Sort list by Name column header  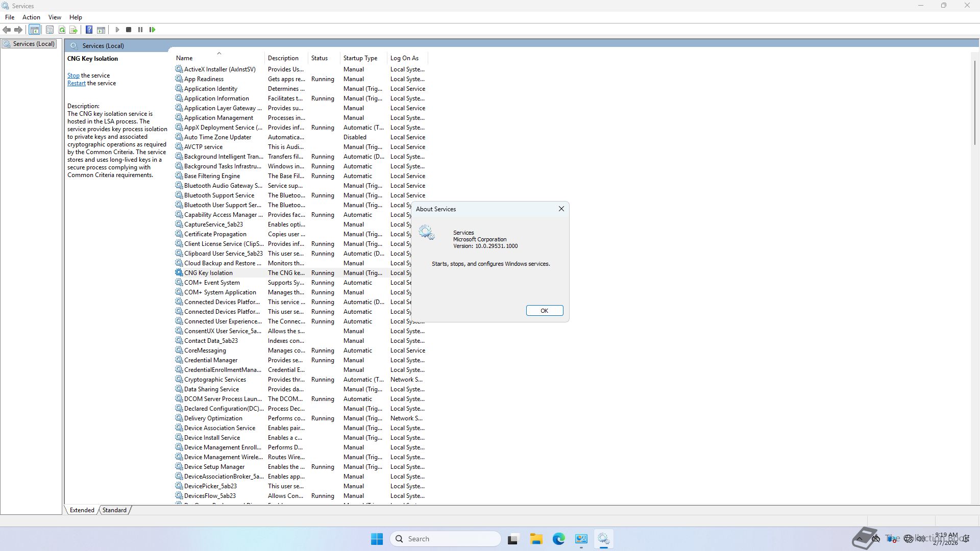(184, 58)
